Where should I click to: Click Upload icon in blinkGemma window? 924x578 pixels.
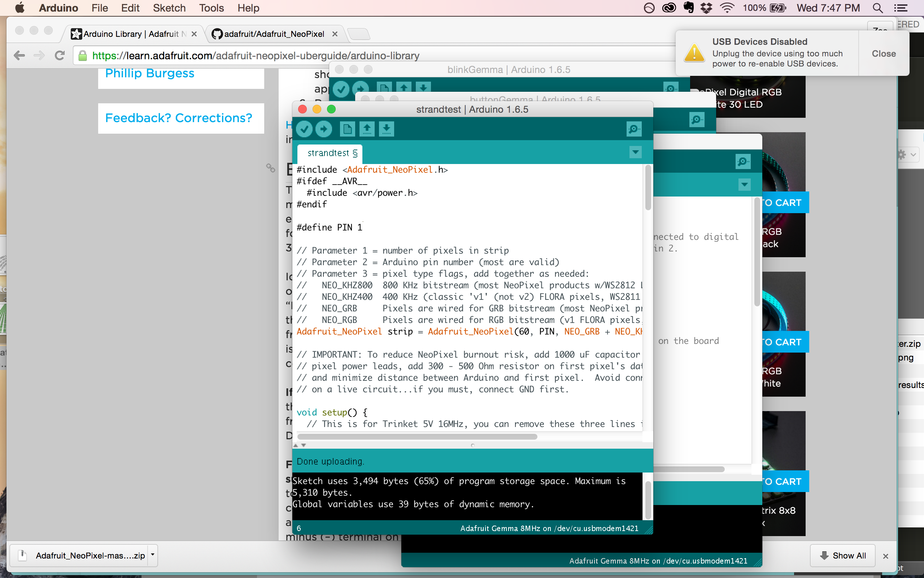[x=361, y=89]
